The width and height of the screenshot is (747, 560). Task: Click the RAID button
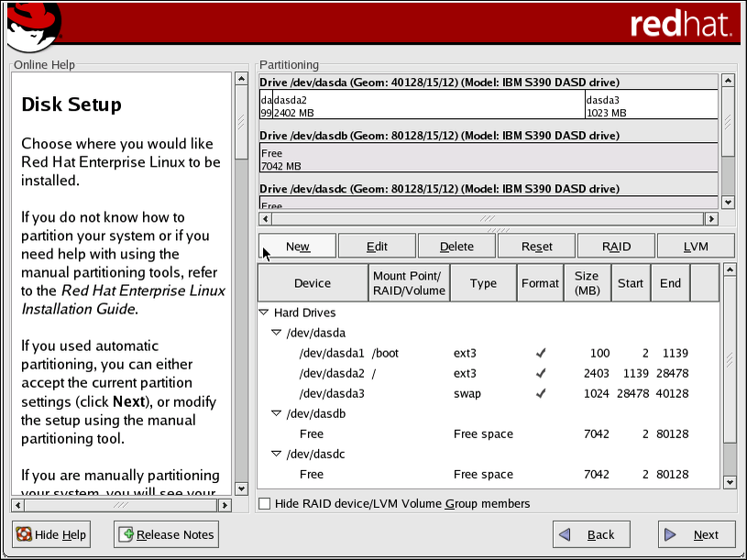(616, 246)
